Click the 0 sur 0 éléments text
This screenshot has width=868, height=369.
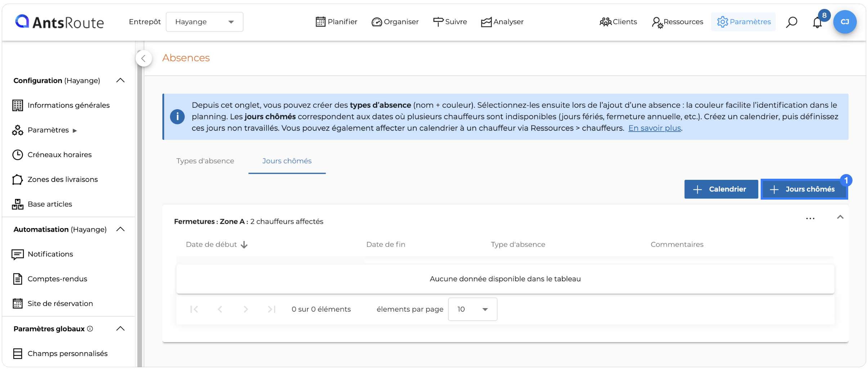pyautogui.click(x=321, y=309)
